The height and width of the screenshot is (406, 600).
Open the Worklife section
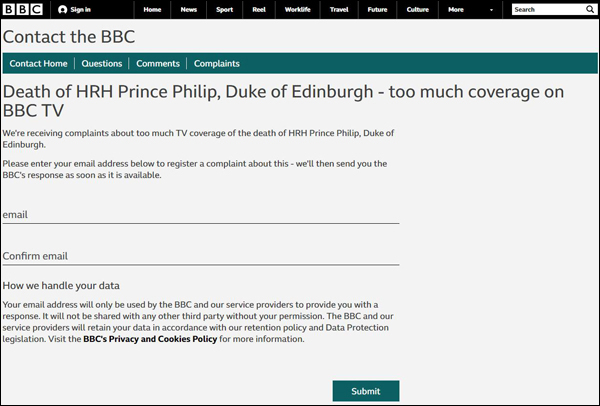point(298,10)
